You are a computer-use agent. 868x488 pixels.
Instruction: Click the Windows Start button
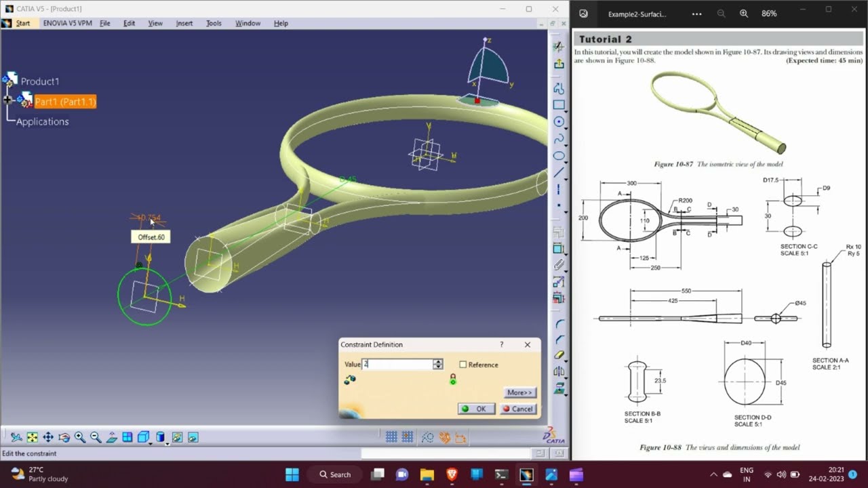point(292,474)
